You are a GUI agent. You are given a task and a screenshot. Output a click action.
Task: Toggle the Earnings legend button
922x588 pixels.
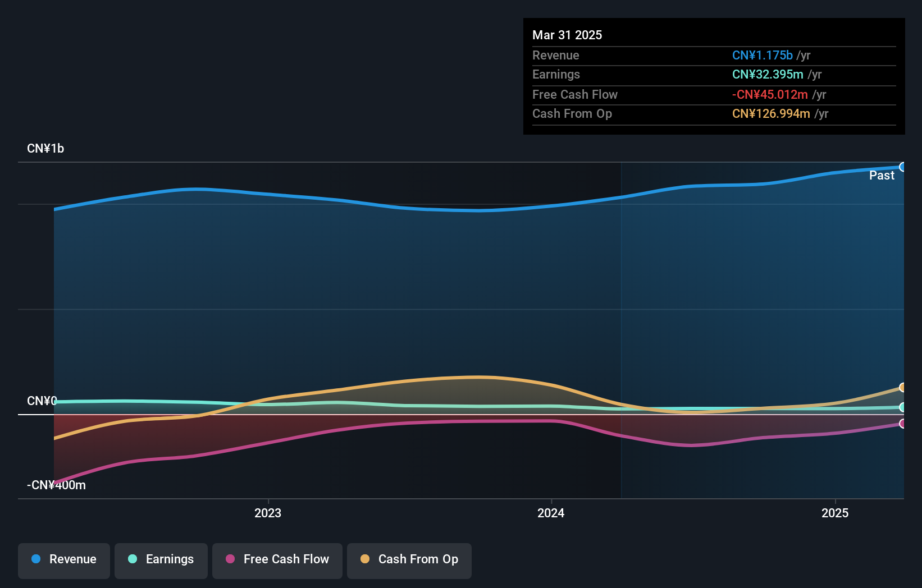[x=161, y=561]
